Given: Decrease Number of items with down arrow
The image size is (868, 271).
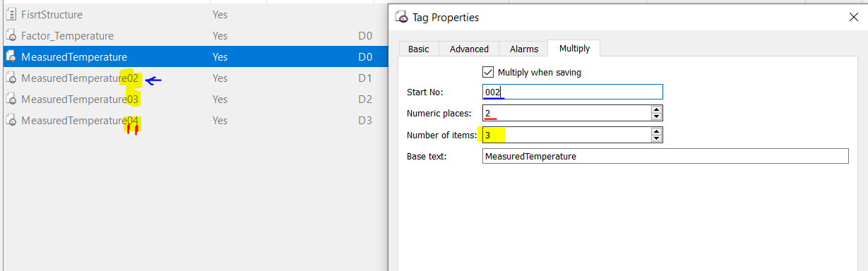Looking at the screenshot, I should point(657,138).
